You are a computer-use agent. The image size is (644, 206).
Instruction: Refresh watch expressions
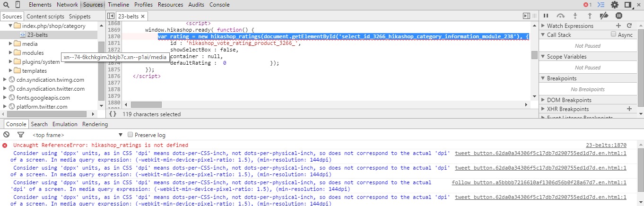(x=629, y=26)
